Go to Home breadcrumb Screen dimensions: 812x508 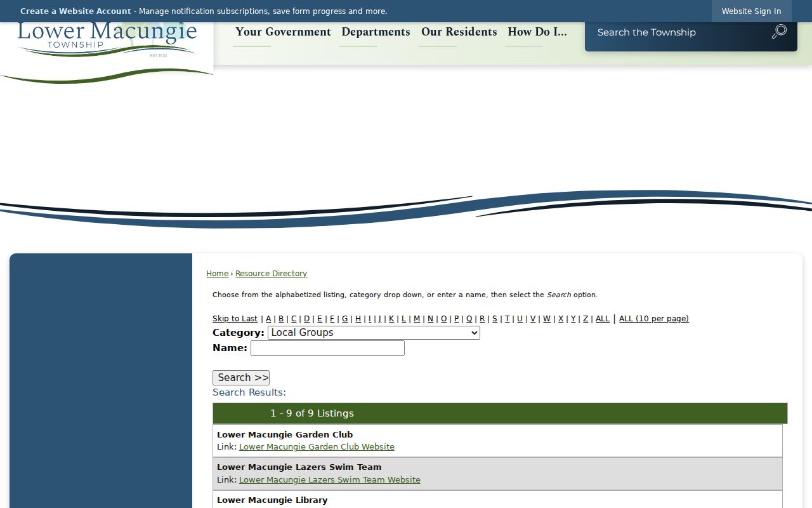click(x=217, y=274)
